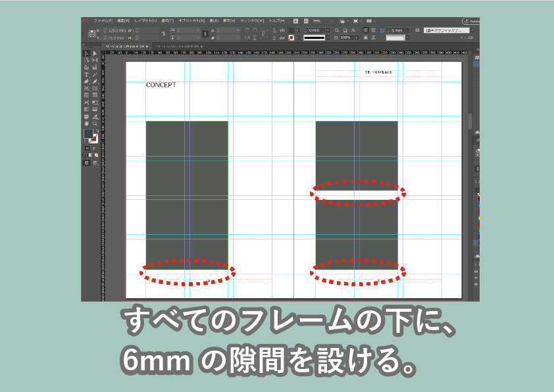554x392 pixels.
Task: Select the Gradient Swatch tool
Action: click(87, 109)
